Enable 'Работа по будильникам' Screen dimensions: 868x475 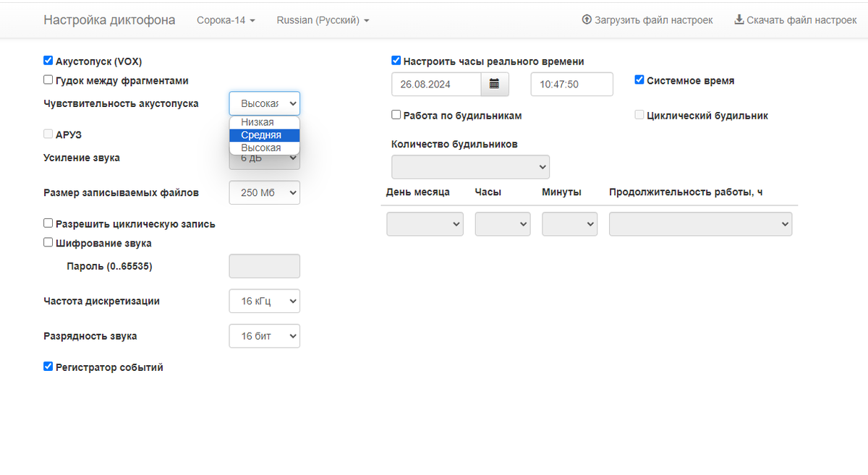click(x=396, y=114)
